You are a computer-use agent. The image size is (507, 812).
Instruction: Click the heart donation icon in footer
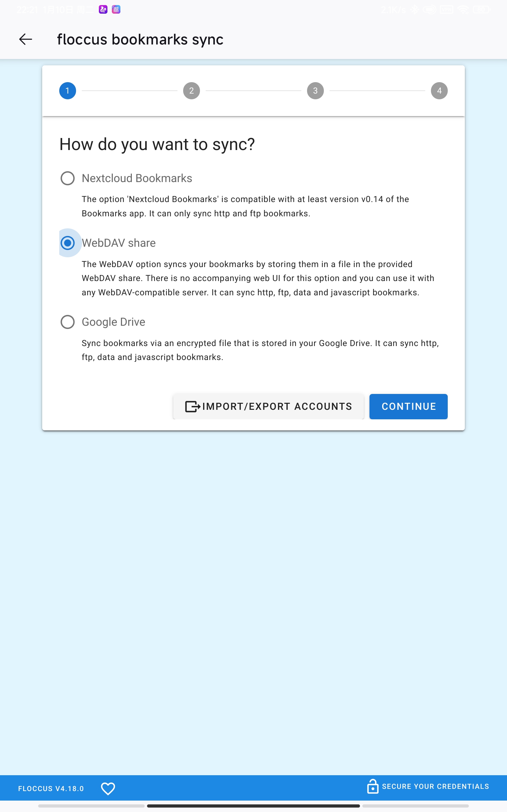(108, 789)
